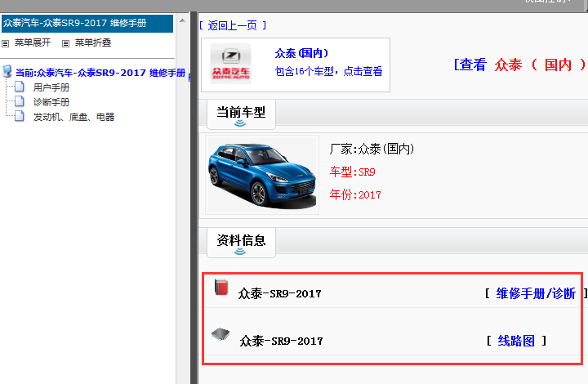Click 众泰-SR9-2017 text in the 线路图 row
The height and width of the screenshot is (384, 588).
click(281, 341)
